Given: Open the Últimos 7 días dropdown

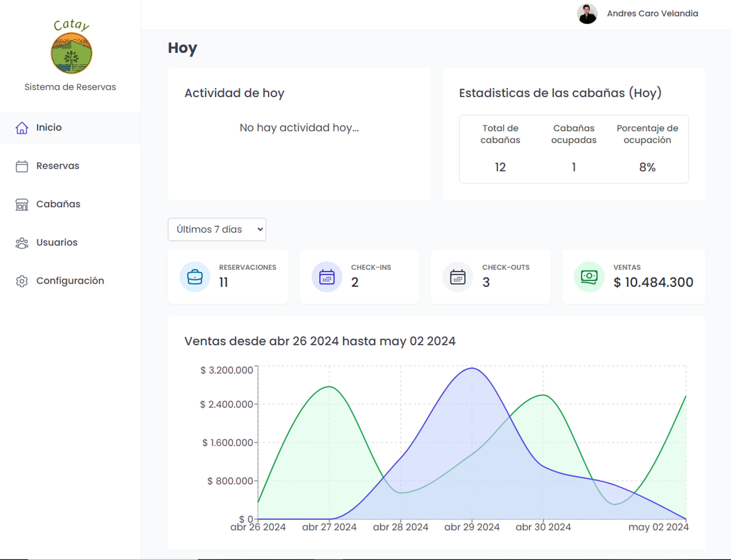Looking at the screenshot, I should (217, 229).
